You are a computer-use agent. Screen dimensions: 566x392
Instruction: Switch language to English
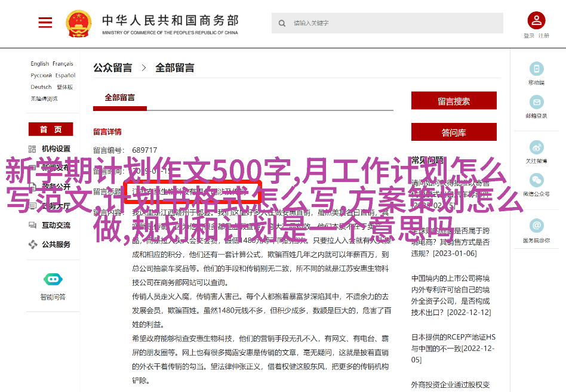click(40, 64)
